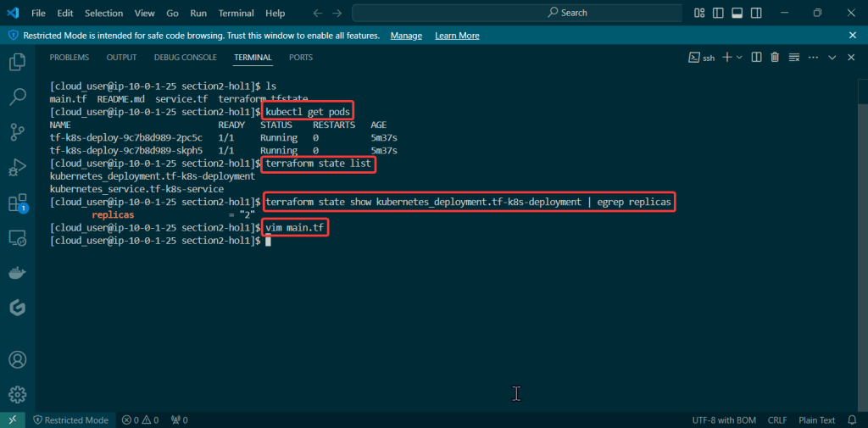
Task: Open the Terminal menu in the menu bar
Action: 236,14
